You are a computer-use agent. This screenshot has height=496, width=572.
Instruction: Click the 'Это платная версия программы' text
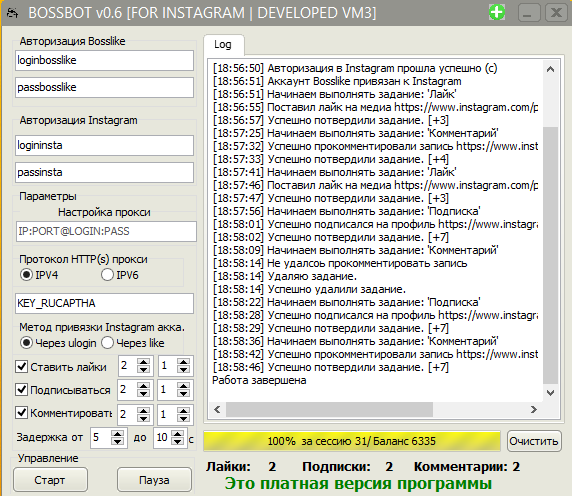[358, 484]
